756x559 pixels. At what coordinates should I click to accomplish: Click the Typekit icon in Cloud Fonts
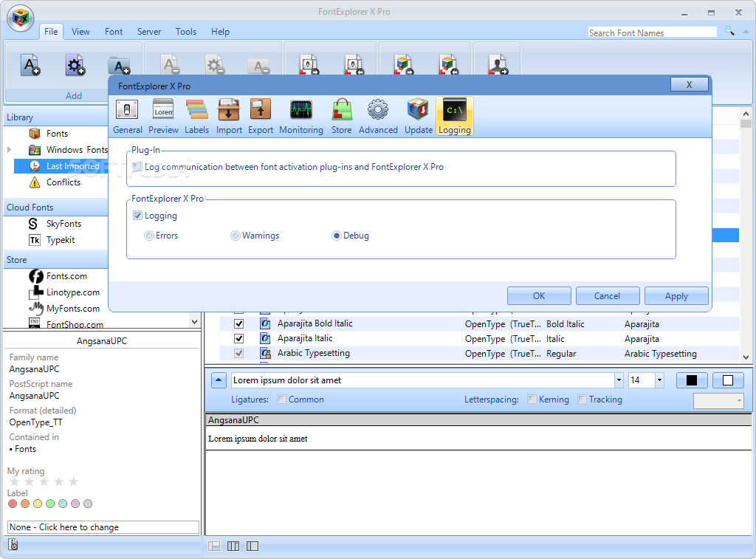point(35,240)
